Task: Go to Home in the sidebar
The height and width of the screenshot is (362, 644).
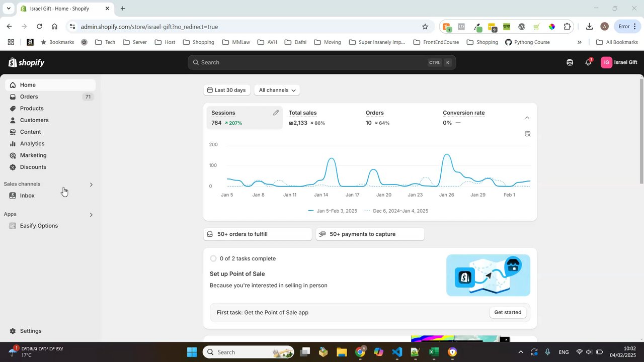Action: tap(50, 85)
